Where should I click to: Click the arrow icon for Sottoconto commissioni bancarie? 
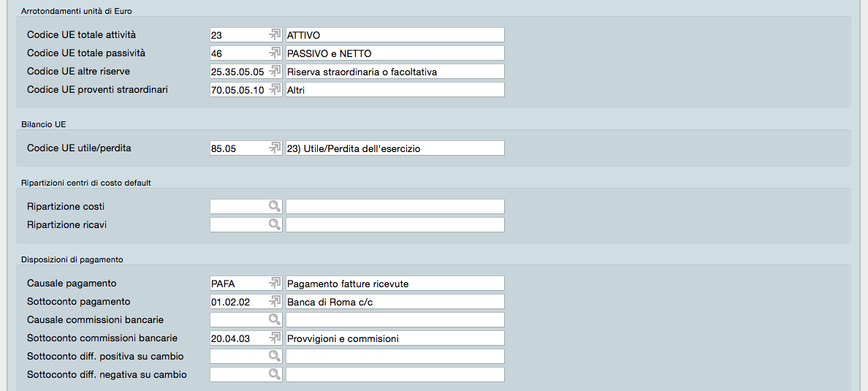coord(275,338)
